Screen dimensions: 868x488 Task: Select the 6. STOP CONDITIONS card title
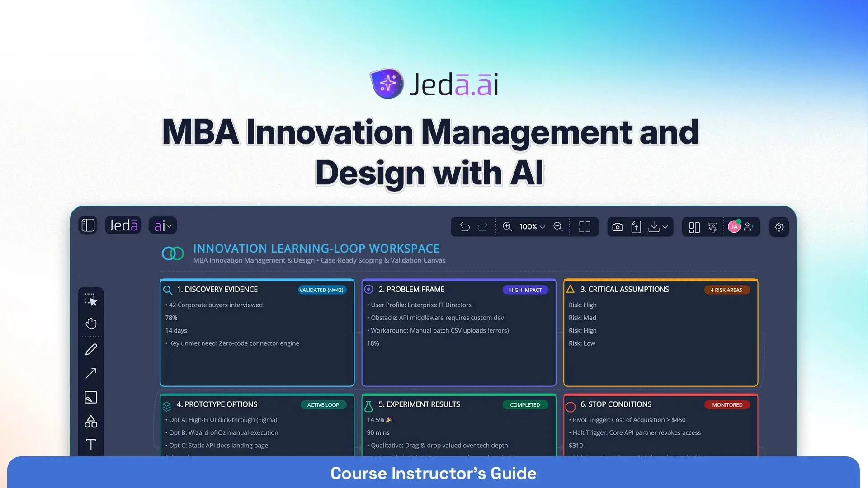tap(616, 404)
